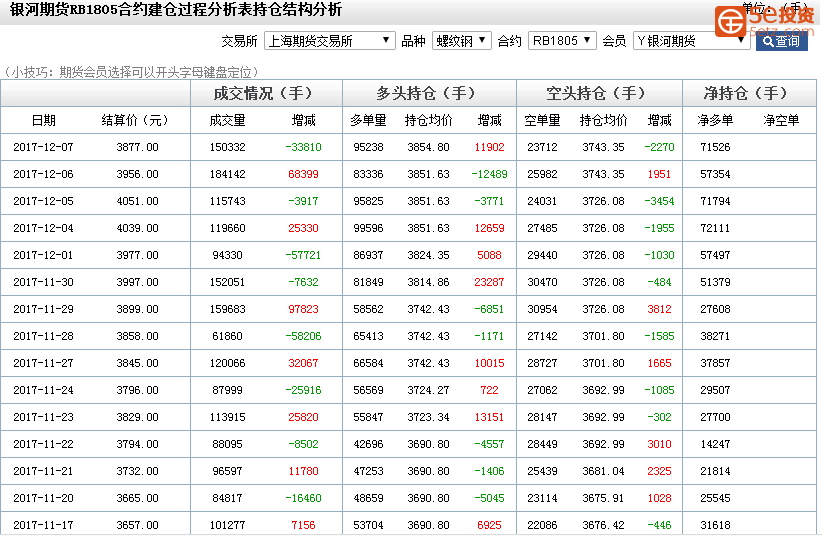Select date cell 2017-12-06
This screenshot has height=536, width=822.
click(x=44, y=174)
